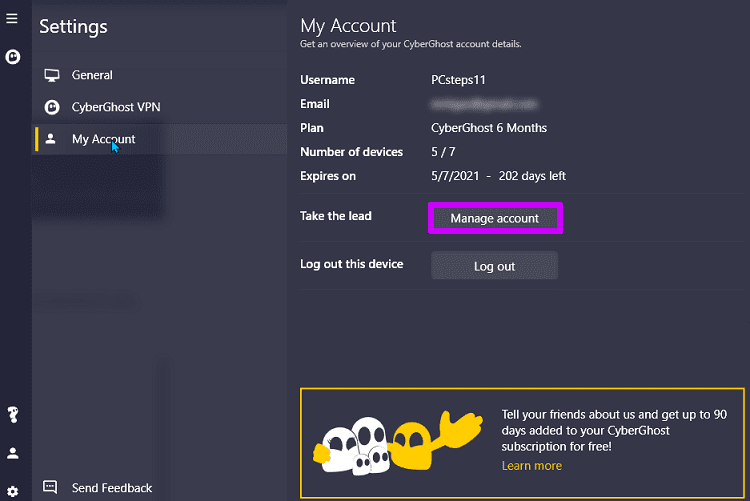Click the Tell your friends promo text
Screen dimensions: 750x501
click(x=614, y=430)
